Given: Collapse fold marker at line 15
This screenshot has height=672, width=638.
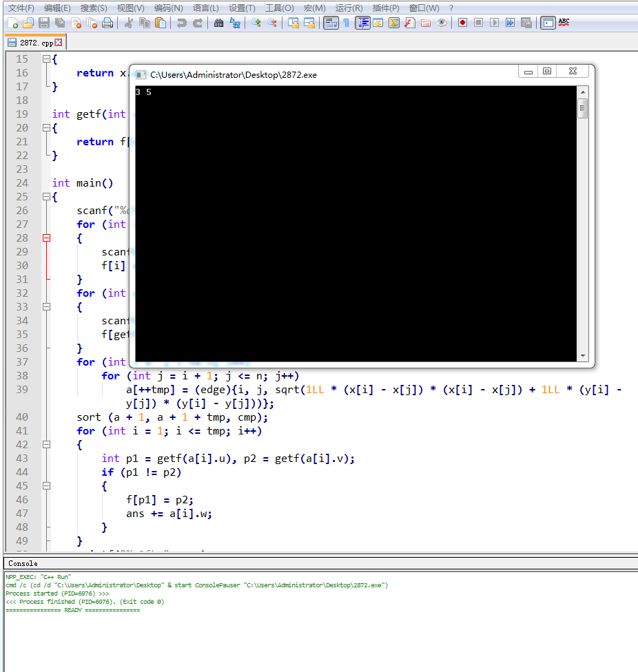Looking at the screenshot, I should 46,59.
